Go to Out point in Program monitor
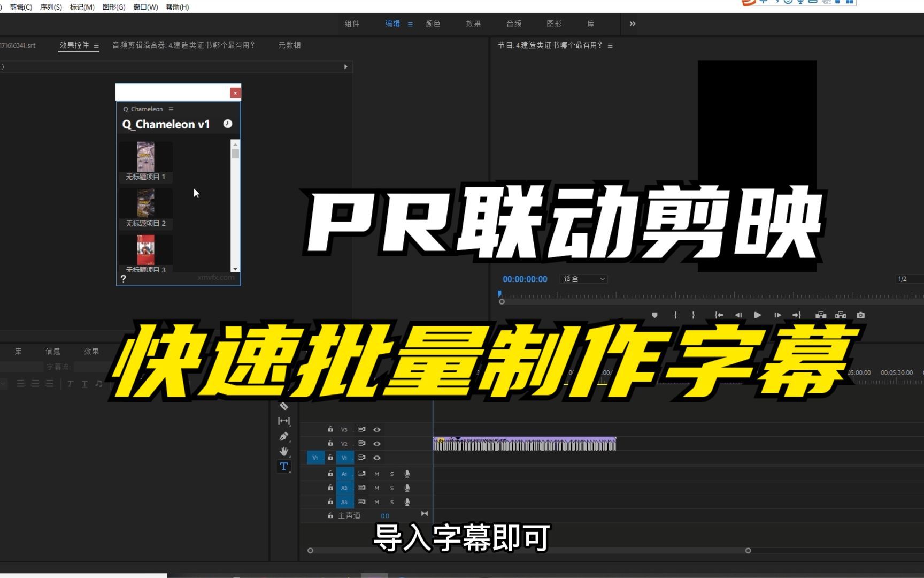 pyautogui.click(x=797, y=315)
